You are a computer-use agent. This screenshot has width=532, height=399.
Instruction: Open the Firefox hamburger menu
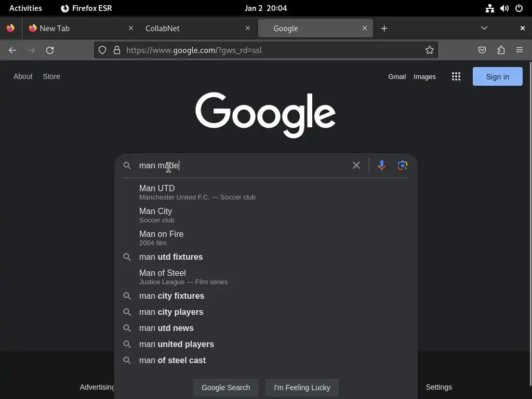pos(520,50)
